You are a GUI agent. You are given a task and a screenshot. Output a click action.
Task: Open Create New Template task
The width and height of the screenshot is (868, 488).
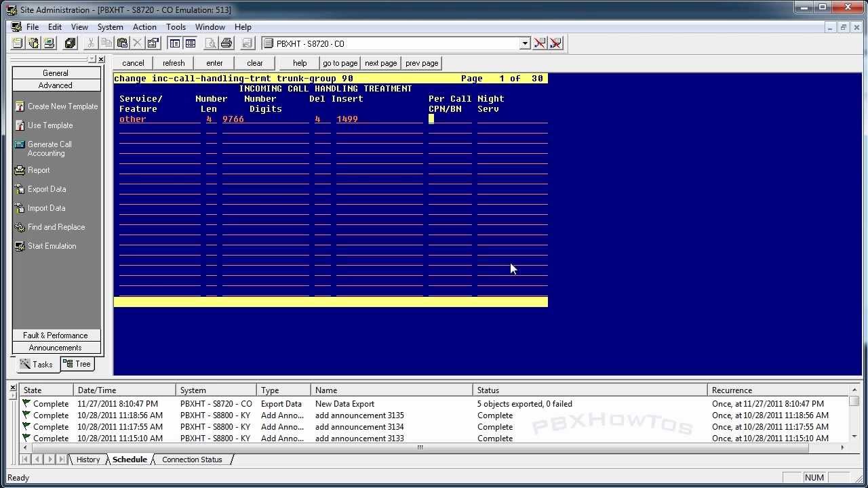click(x=56, y=106)
